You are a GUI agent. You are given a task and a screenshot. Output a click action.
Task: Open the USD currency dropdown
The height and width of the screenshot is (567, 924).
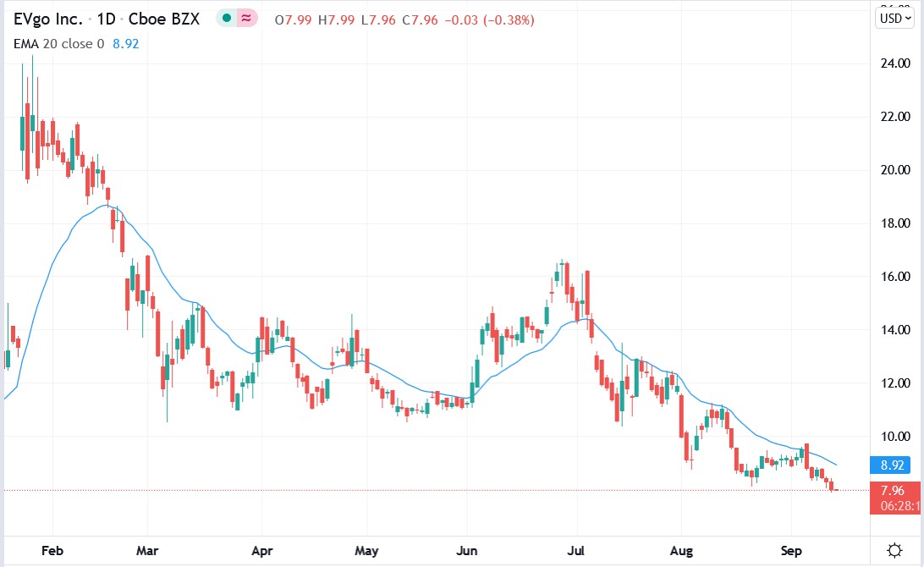click(x=894, y=16)
